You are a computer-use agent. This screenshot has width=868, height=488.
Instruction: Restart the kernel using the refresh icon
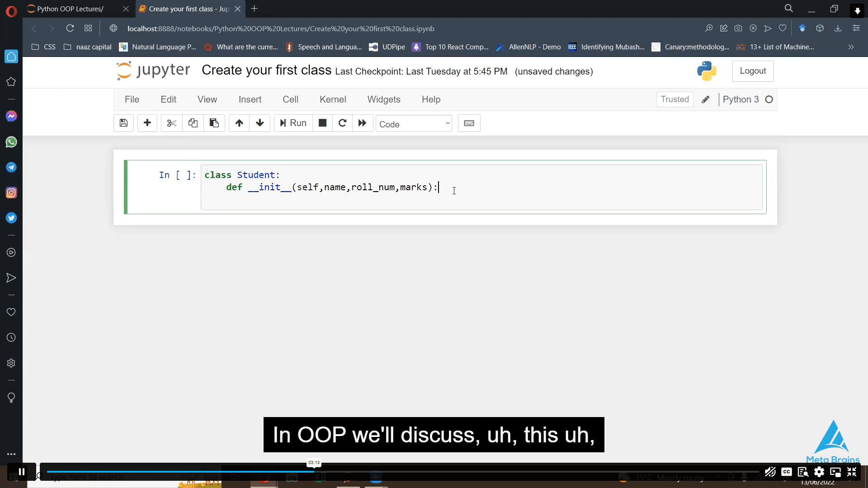pos(342,123)
